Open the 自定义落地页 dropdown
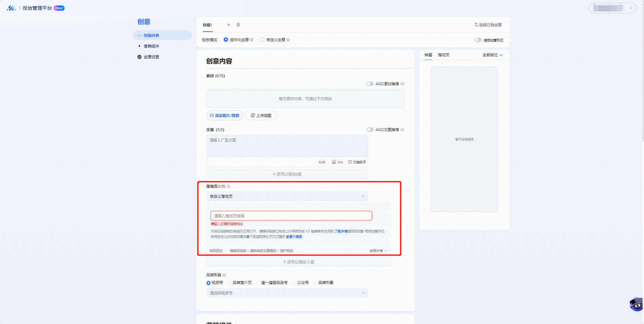 click(287, 196)
